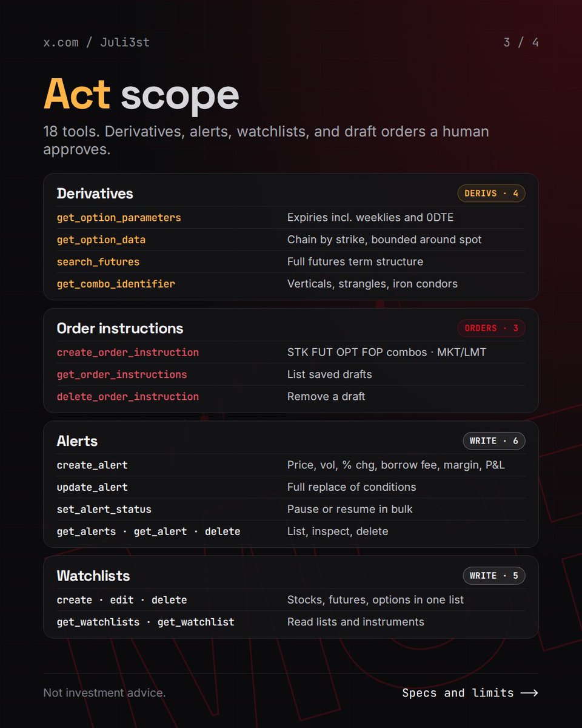The height and width of the screenshot is (728, 582).
Task: Click the arrow beside Specs and limits
Action: pyautogui.click(x=529, y=693)
